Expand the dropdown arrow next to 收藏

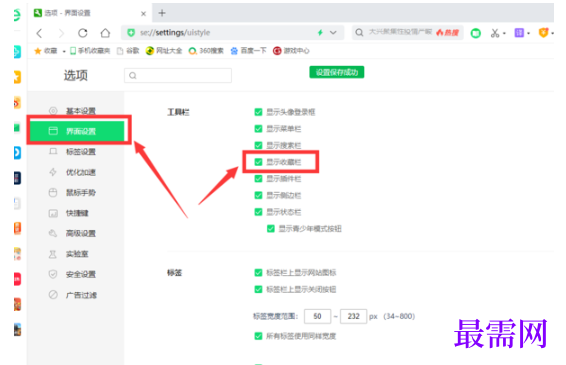point(64,51)
